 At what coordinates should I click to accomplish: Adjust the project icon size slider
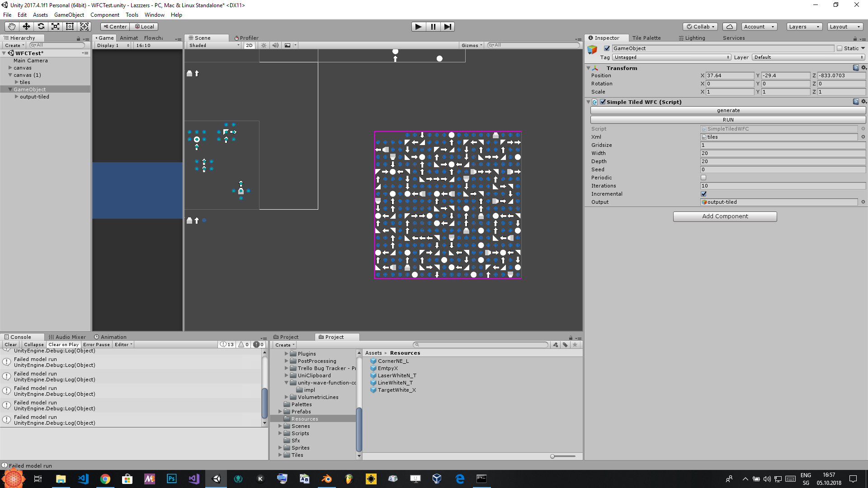point(553,456)
